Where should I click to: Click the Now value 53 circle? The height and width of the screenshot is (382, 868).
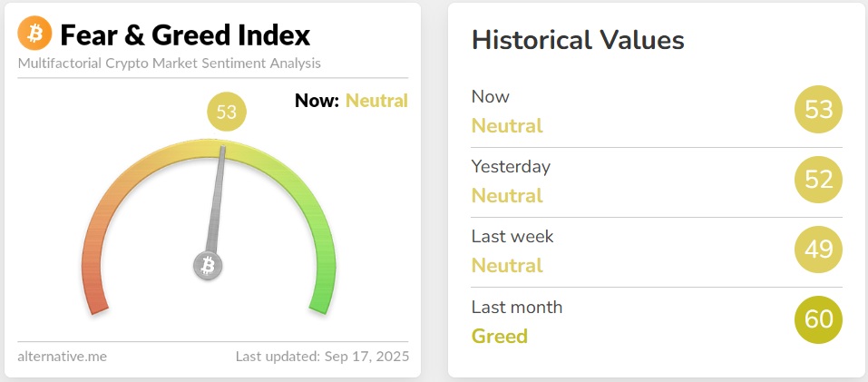(818, 110)
